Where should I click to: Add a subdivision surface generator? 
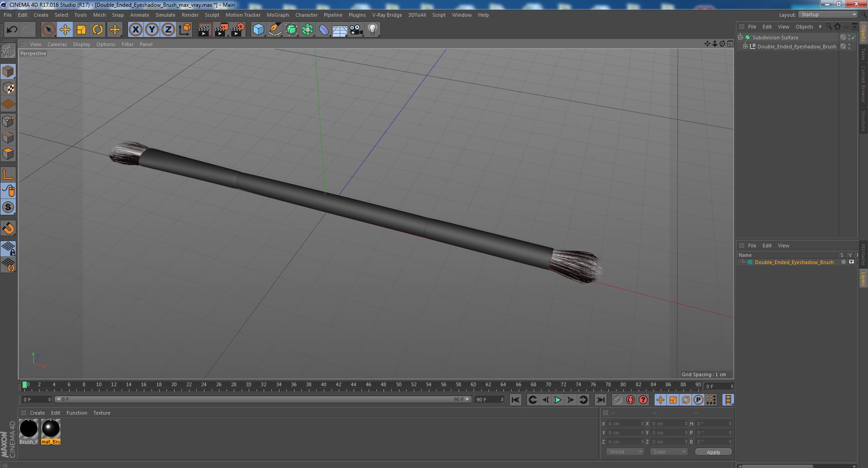click(291, 30)
